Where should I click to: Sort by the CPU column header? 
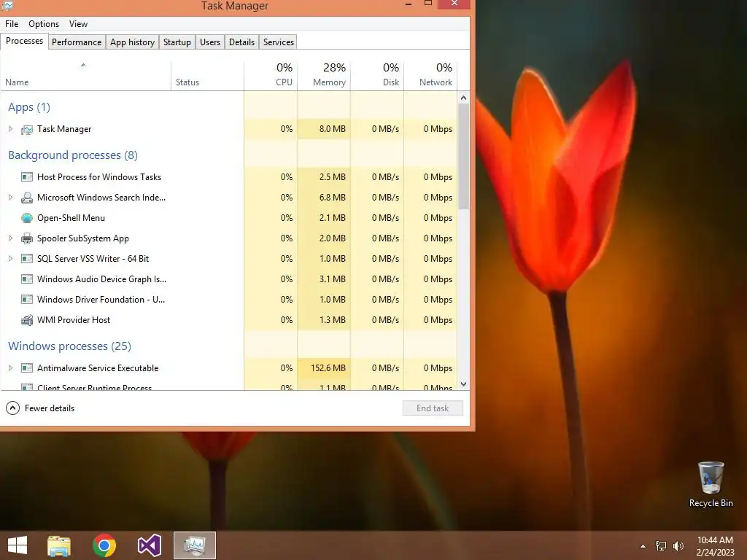pyautogui.click(x=271, y=76)
